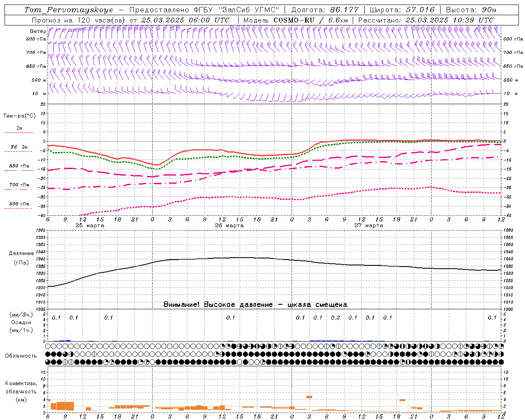Image resolution: width=525 pixels, height=420 pixels.
Task: Click the 0.2 precipitation value
Action: tap(336, 317)
